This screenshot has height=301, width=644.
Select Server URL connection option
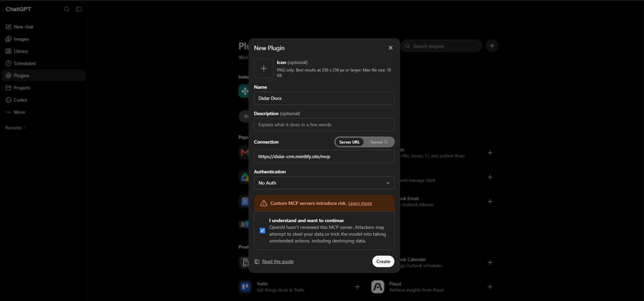(349, 142)
